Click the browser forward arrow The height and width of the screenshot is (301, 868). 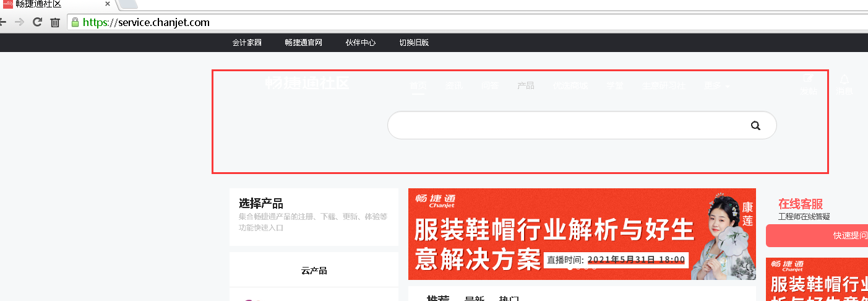(20, 22)
